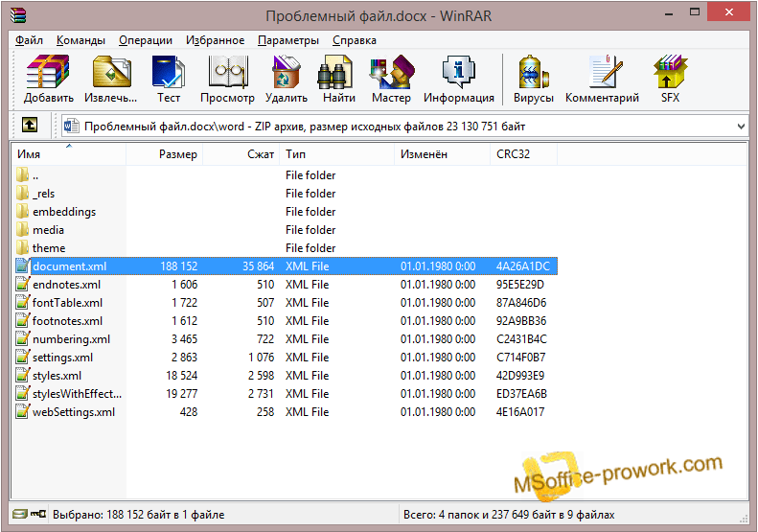The width and height of the screenshot is (758, 532).
Task: Sort by the Сжат column header
Action: click(x=241, y=154)
